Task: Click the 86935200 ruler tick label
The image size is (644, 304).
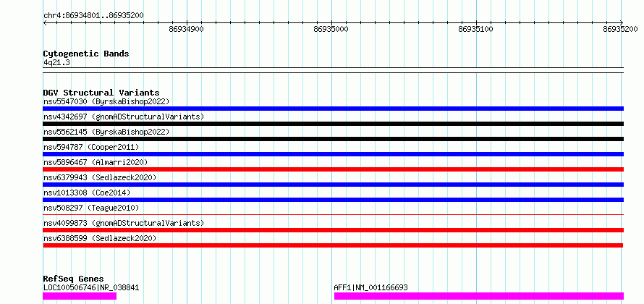Action: [620, 29]
